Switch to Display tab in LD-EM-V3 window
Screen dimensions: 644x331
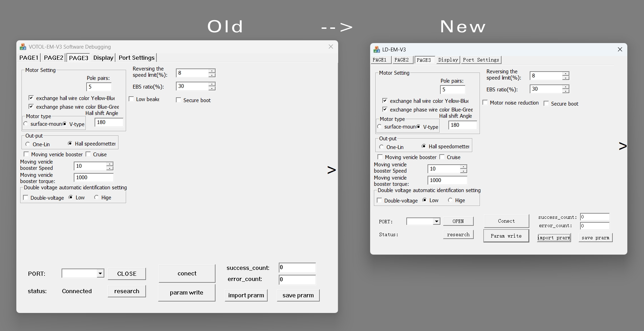coord(448,60)
